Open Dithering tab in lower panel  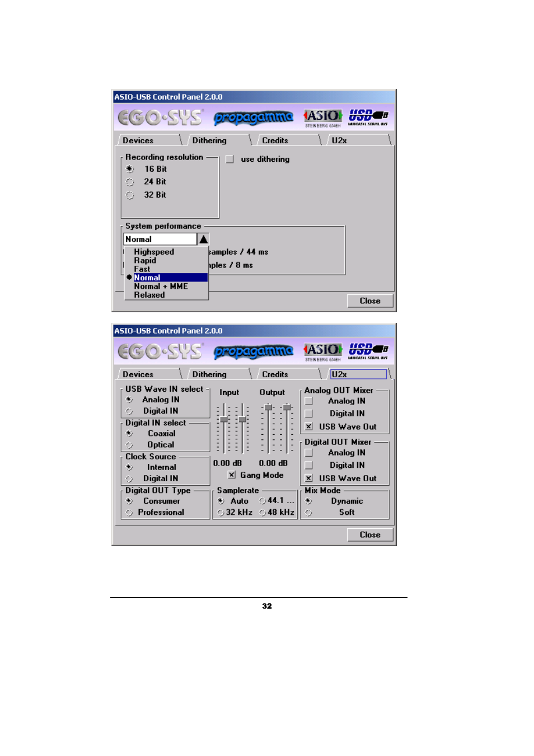[x=219, y=374]
